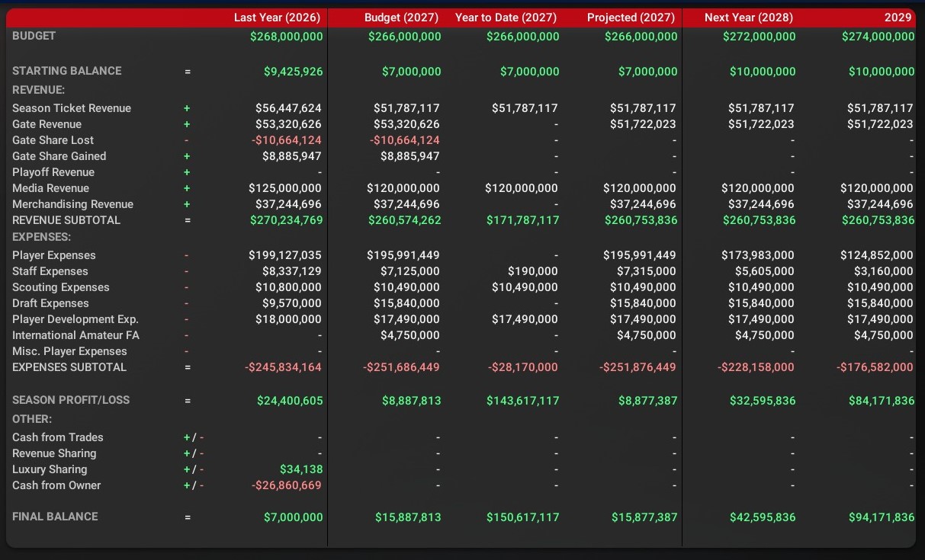925x560 pixels.
Task: Click the equals sign beside Final Balance
Action: (187, 517)
